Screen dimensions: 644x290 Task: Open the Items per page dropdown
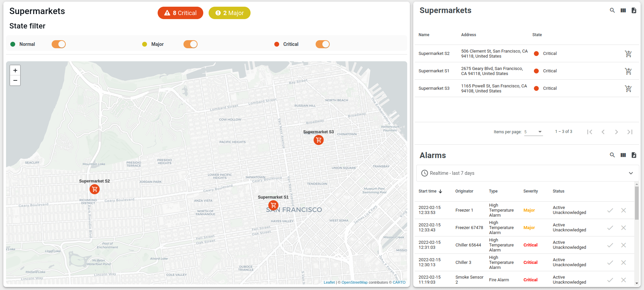(x=533, y=132)
